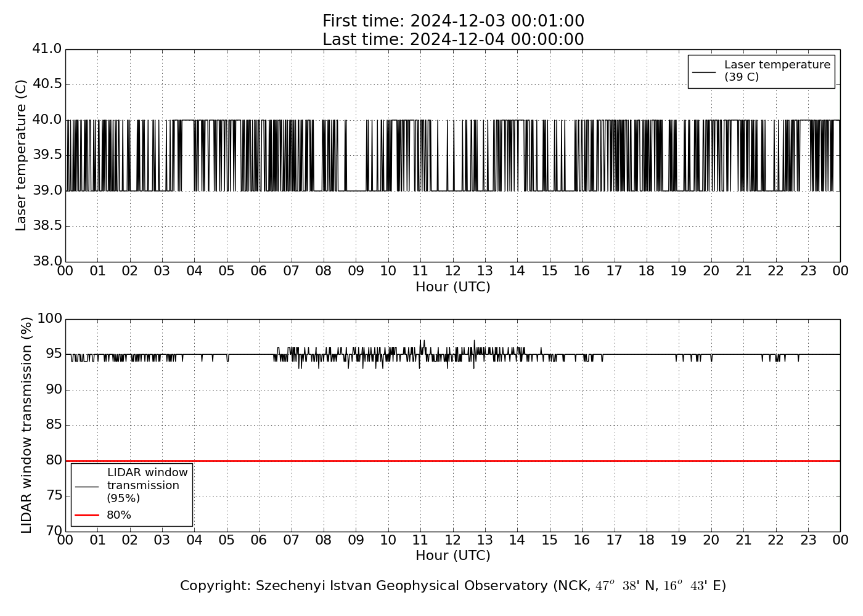
Task: Click 'Hour (UTC)' label below the transmission chart
Action: click(453, 556)
